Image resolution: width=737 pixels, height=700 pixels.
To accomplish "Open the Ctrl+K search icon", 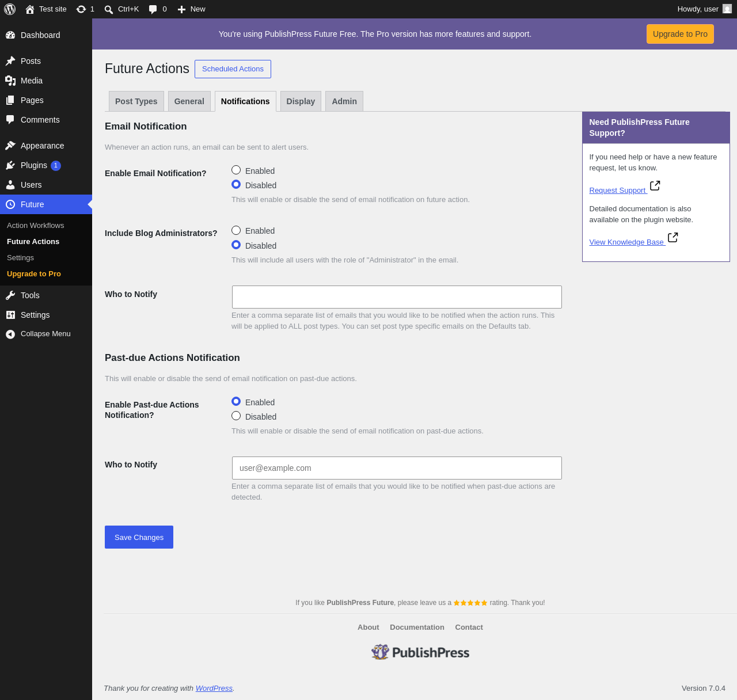I will (x=109, y=9).
